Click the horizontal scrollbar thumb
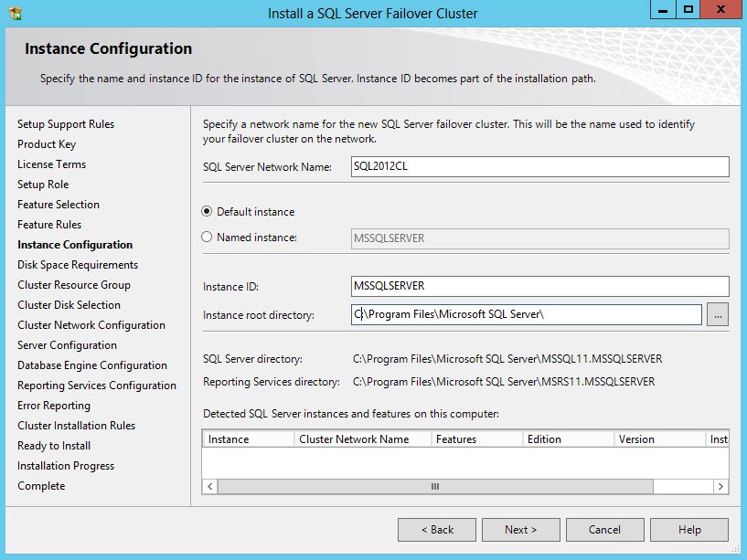The height and width of the screenshot is (560, 747). point(435,486)
